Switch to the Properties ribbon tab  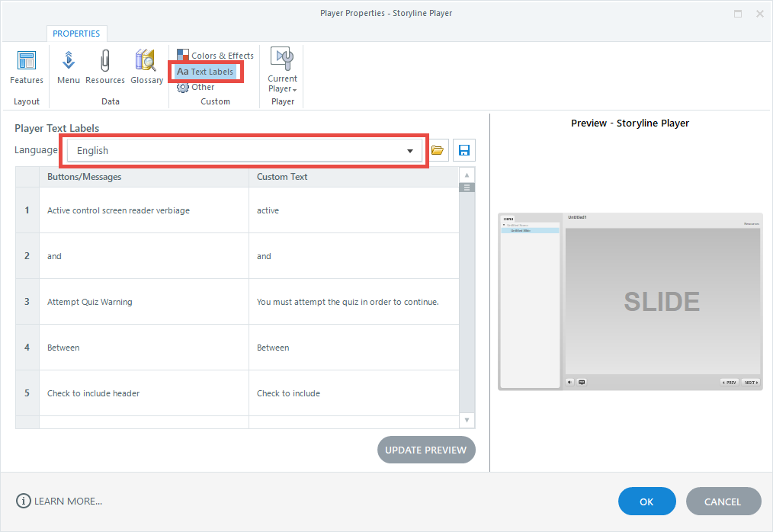pos(76,34)
